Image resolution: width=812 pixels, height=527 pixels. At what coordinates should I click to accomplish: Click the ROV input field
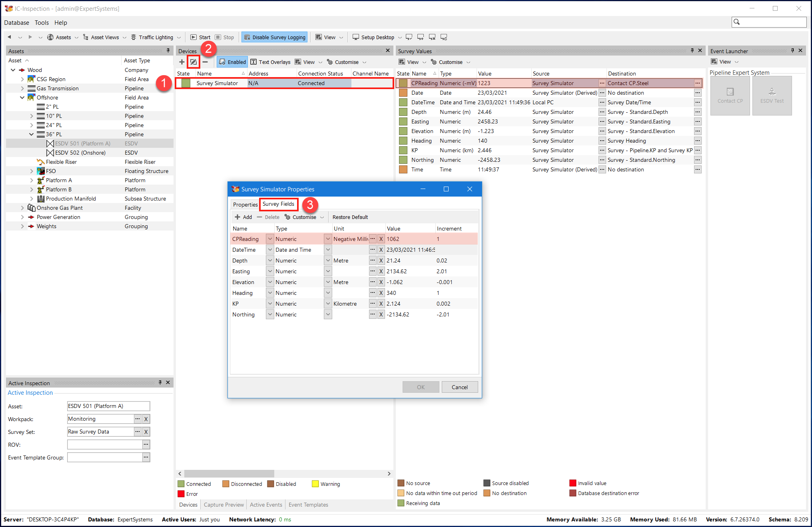pyautogui.click(x=105, y=445)
